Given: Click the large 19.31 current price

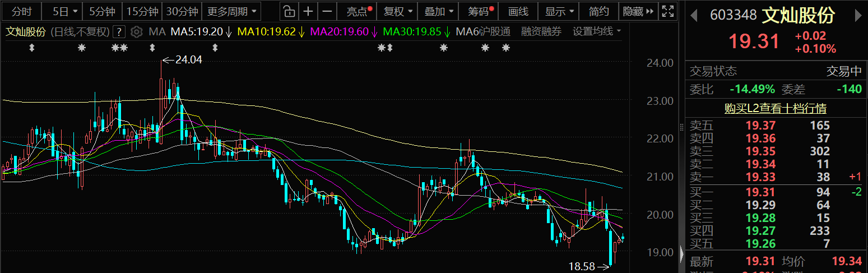Looking at the screenshot, I should point(754,41).
